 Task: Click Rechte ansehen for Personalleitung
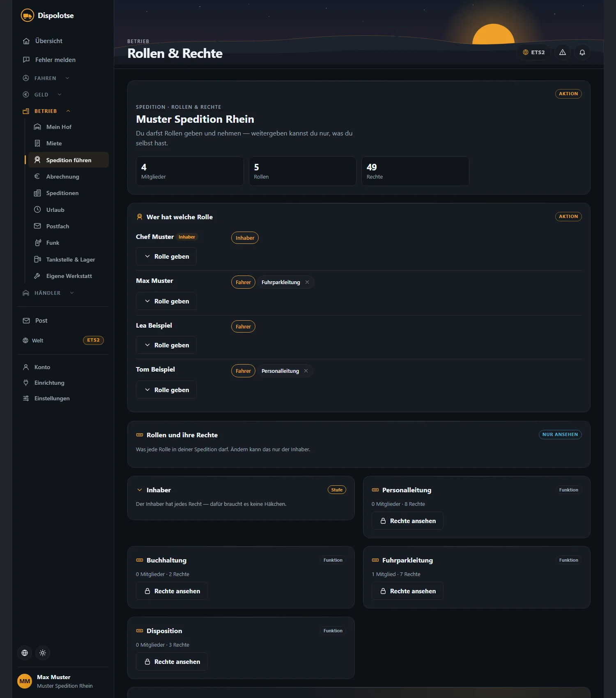pyautogui.click(x=407, y=521)
